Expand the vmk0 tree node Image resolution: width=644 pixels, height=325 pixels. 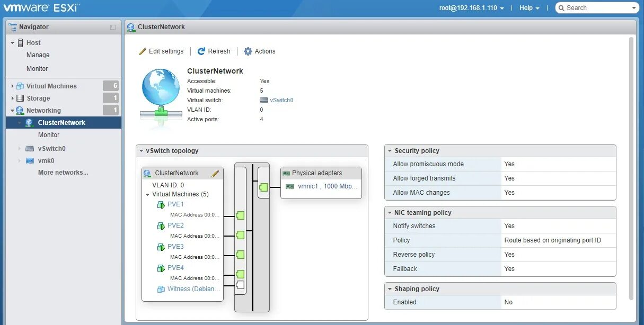(x=20, y=161)
